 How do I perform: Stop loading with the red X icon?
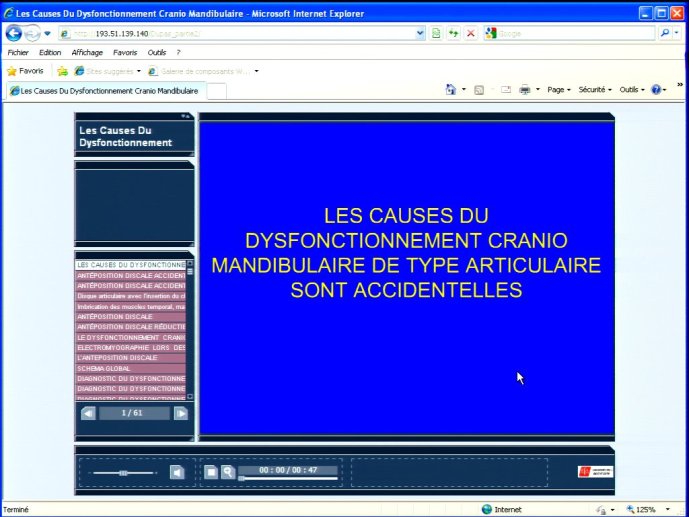point(471,33)
